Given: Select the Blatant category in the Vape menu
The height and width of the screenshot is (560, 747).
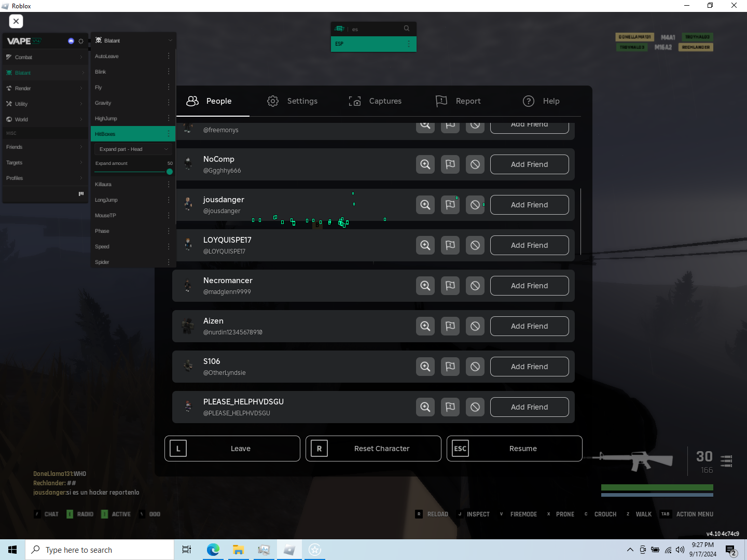Looking at the screenshot, I should coord(45,73).
